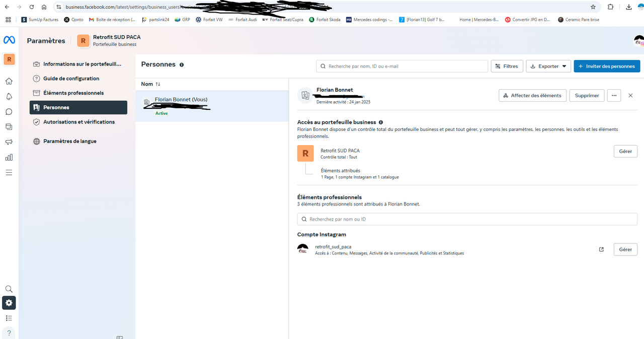Click the Meta logo in the left rail
Screen dimensions: 644x339
[x=9, y=40]
